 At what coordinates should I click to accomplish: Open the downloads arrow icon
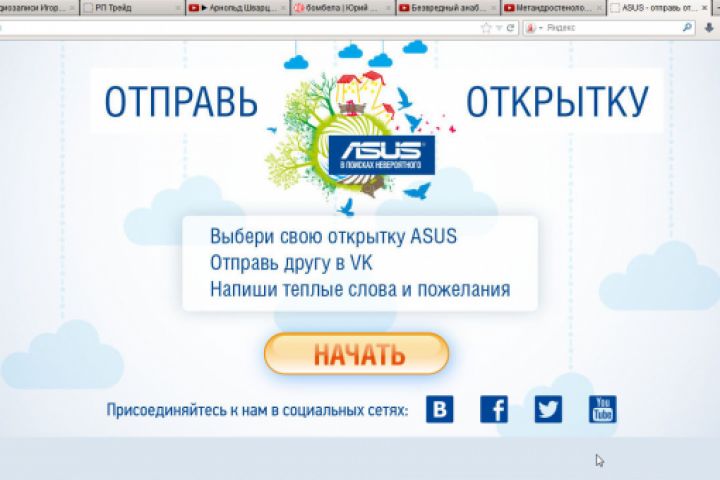coord(709,28)
